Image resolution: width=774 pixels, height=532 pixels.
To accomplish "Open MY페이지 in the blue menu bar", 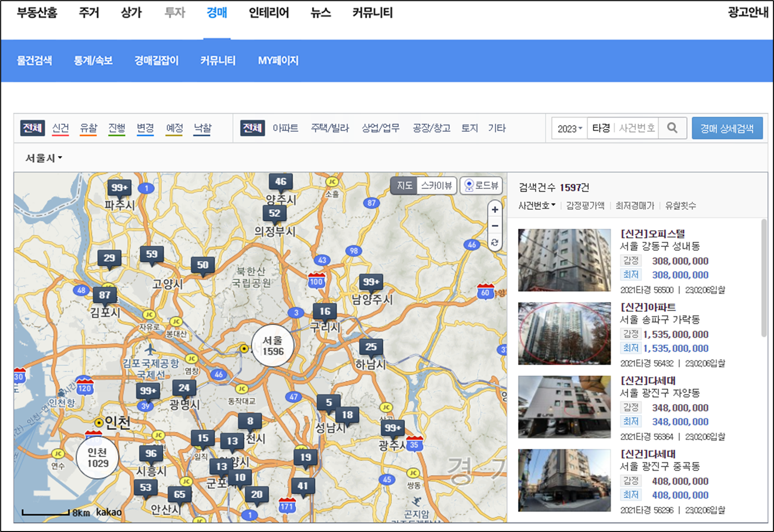I will [x=277, y=60].
